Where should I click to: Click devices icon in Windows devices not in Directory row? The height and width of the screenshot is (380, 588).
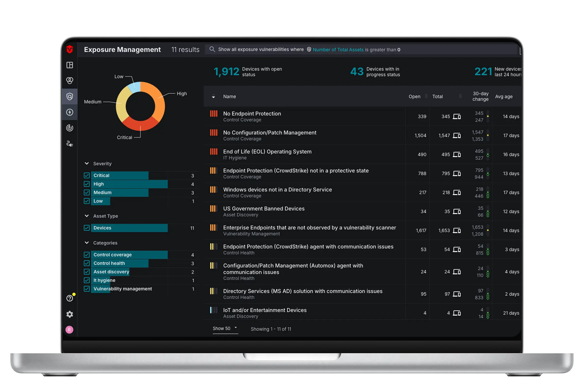pyautogui.click(x=457, y=192)
